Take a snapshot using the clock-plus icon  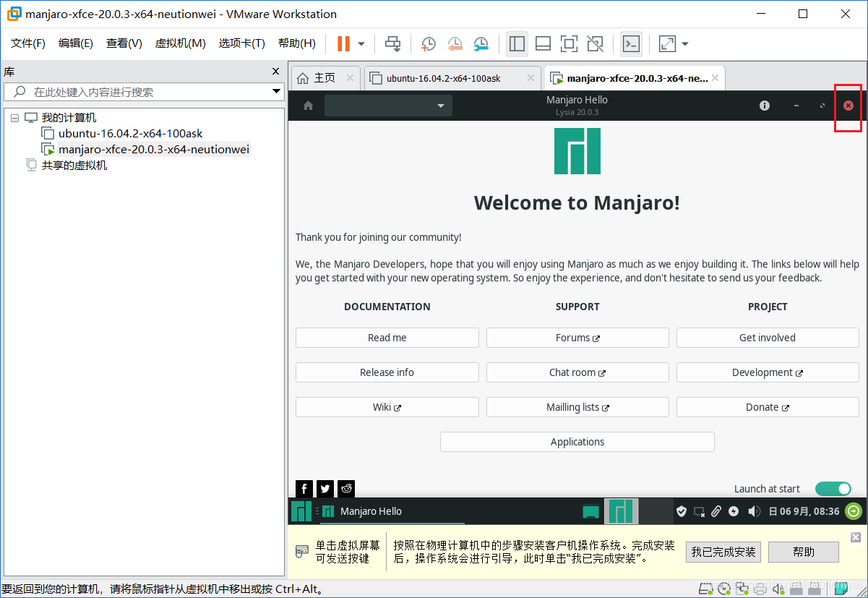click(429, 44)
